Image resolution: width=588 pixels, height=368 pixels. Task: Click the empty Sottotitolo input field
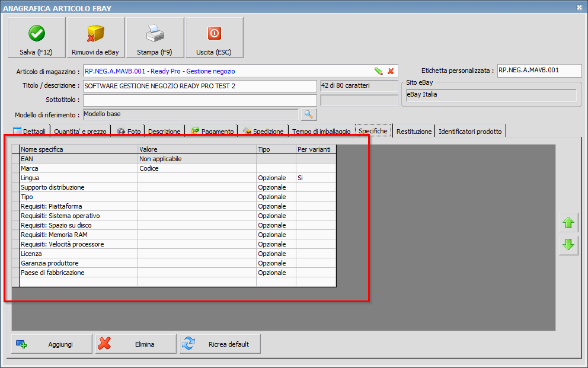point(200,100)
